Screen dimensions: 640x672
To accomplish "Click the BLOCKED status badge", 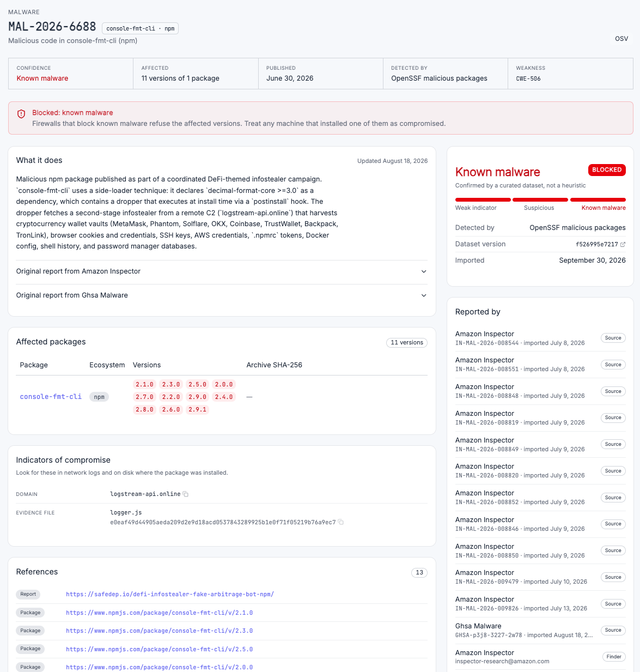I will tap(607, 170).
